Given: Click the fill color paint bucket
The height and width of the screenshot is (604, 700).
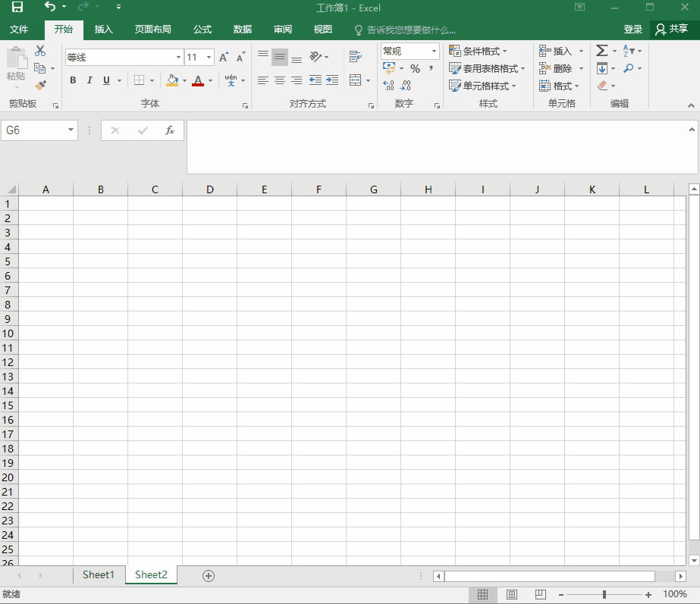Looking at the screenshot, I should click(x=172, y=80).
